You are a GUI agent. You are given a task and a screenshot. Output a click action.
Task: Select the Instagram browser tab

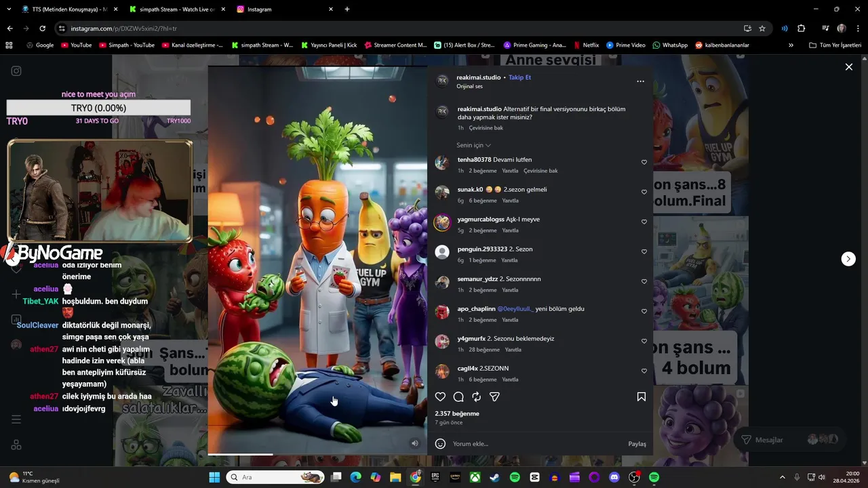click(x=285, y=9)
